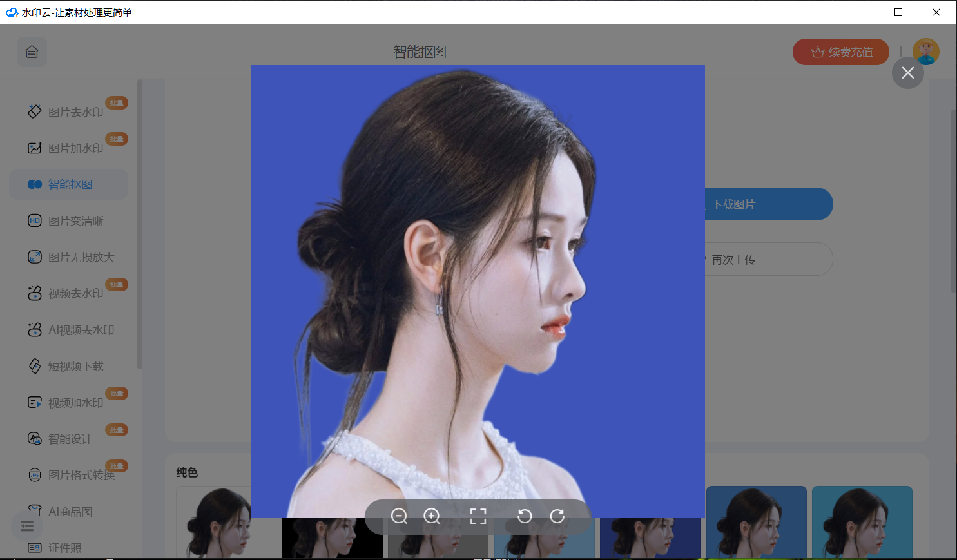The width and height of the screenshot is (957, 560).
Task: Open 图片变清晰 tool
Action: pos(75,221)
